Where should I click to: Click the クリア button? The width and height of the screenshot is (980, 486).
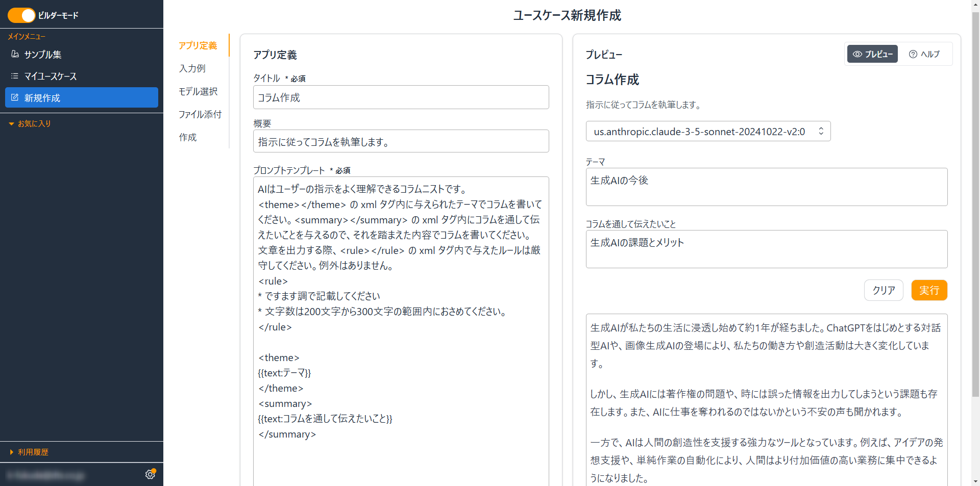884,290
